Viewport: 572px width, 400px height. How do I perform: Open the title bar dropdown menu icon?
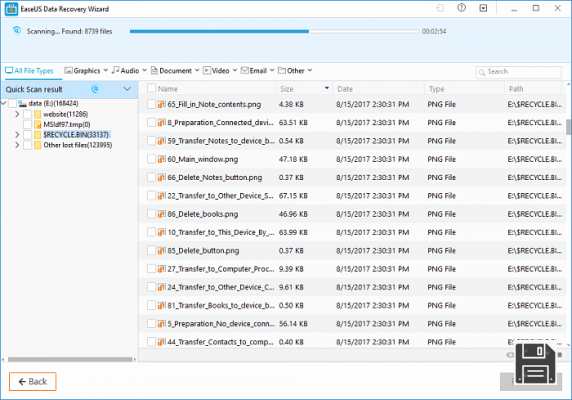(x=483, y=8)
